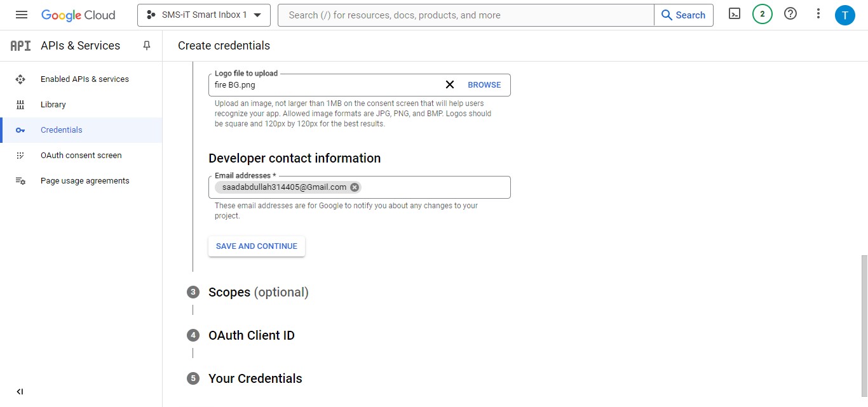The image size is (868, 407).
Task: Open the SMS-iT Smart Inbox 1 project selector
Action: pos(203,15)
